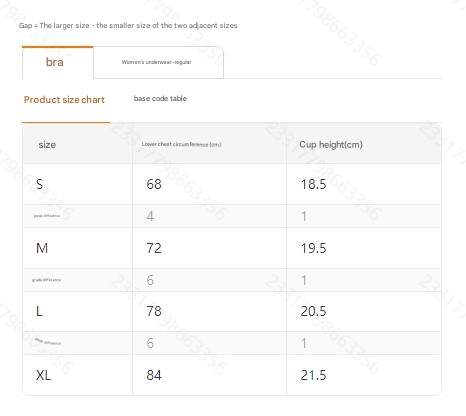Click the 78 lower chest value
This screenshot has height=416, width=466.
point(154,311)
